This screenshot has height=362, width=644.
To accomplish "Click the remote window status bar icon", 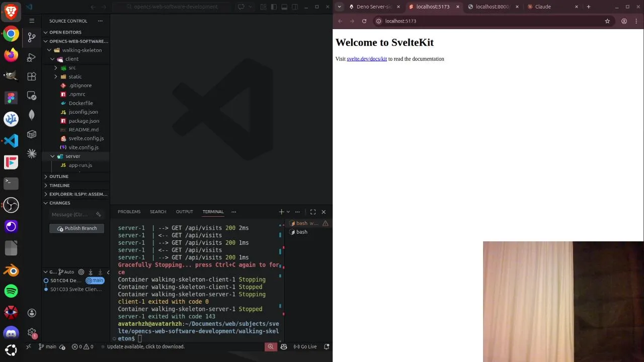I will point(28,346).
